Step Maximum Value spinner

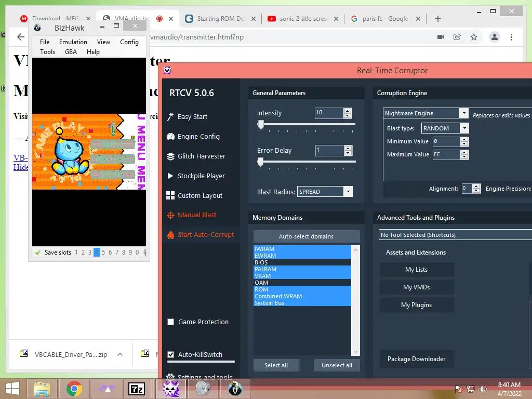[x=464, y=154]
